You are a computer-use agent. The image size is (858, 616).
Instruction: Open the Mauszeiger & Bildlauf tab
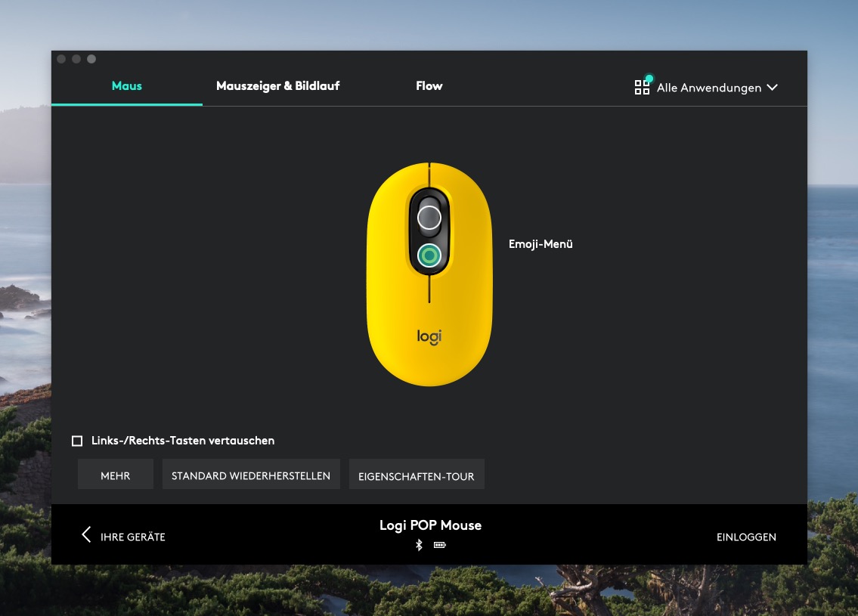(278, 86)
